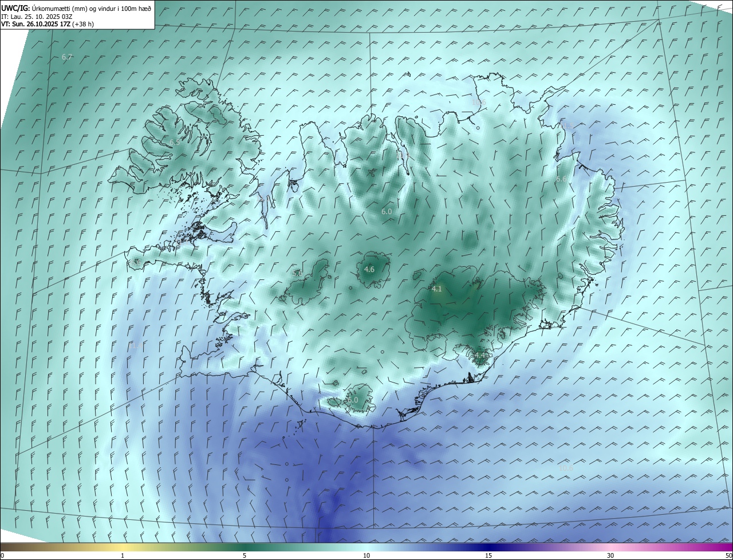
Task: Click the 0 tick on the color scale
Action: (x=2, y=555)
